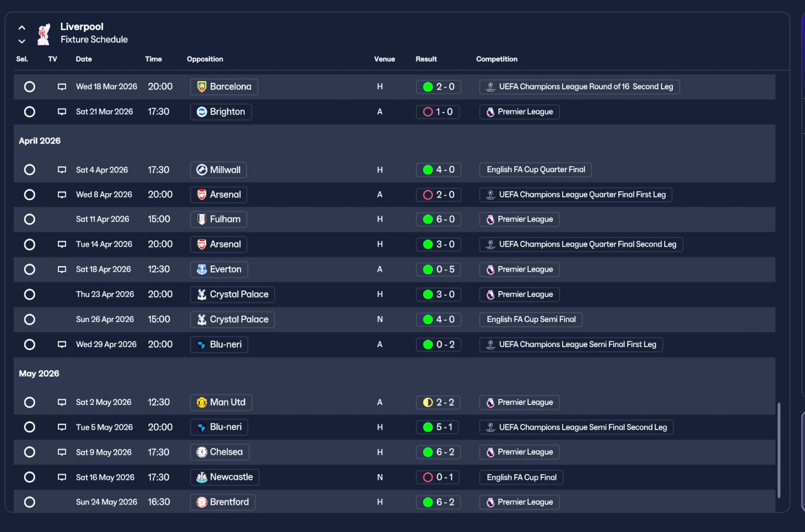Open the 5 - 1 result against Blu-neri
This screenshot has height=532, width=805.
point(437,428)
